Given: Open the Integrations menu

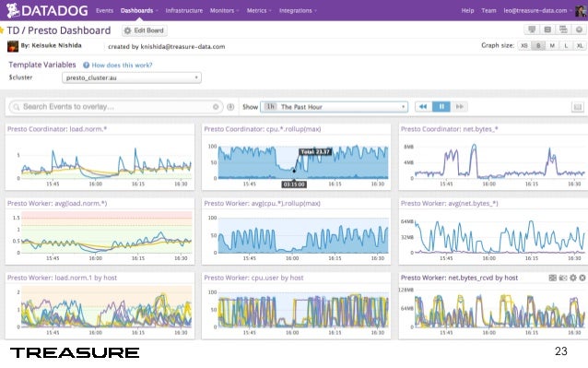Looking at the screenshot, I should [x=298, y=10].
